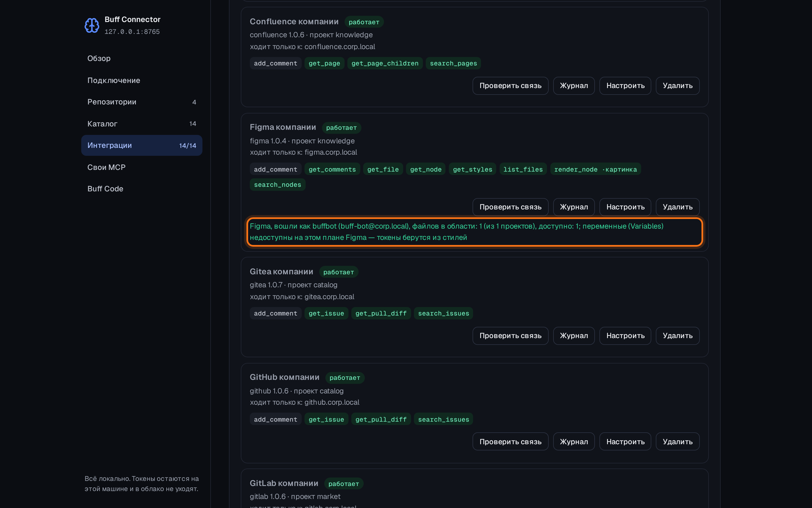812x508 pixels.
Task: Click the render_node картинка tag
Action: 595,169
